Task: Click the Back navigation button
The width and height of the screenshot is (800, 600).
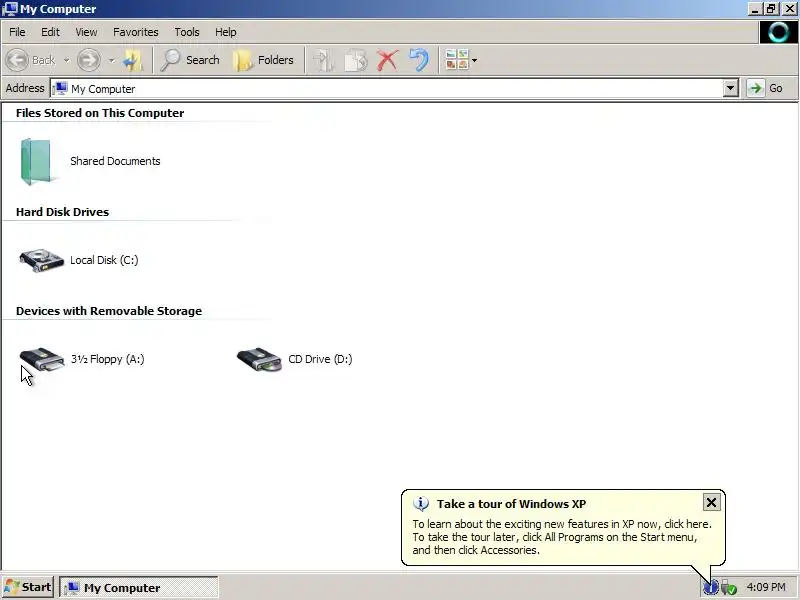Action: pyautogui.click(x=31, y=60)
